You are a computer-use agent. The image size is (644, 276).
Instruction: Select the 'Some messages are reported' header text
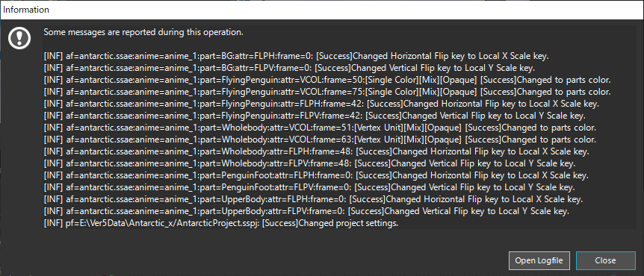click(143, 31)
